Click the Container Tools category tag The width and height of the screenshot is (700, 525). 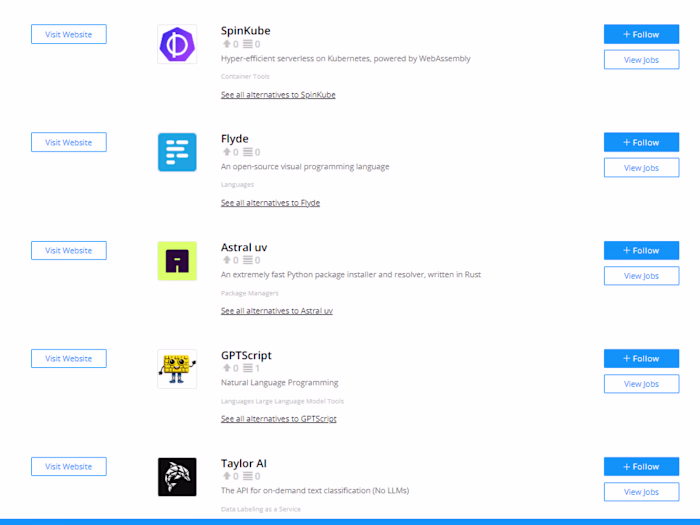coord(245,76)
